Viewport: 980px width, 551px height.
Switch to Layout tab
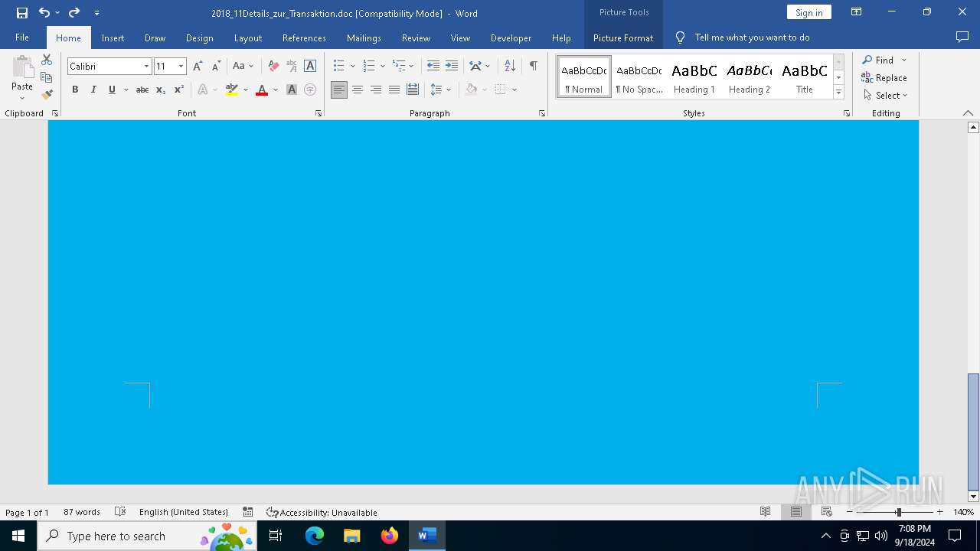click(248, 37)
